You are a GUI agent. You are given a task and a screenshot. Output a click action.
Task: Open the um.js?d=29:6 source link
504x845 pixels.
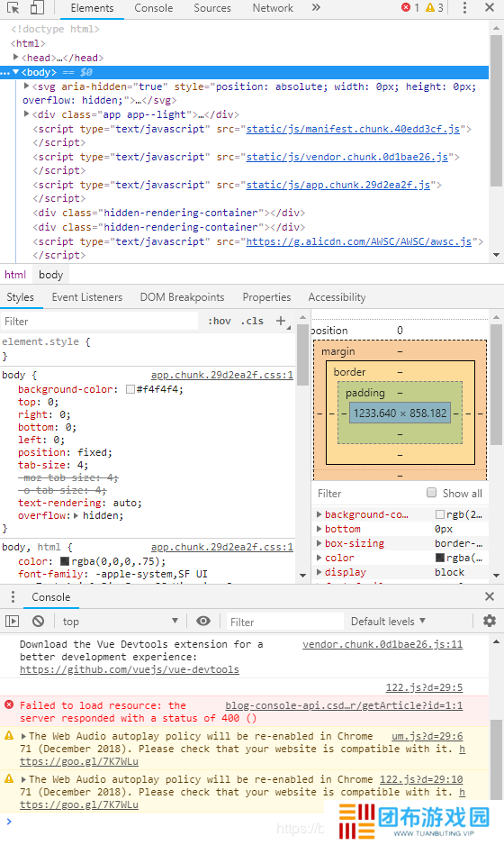(427, 736)
